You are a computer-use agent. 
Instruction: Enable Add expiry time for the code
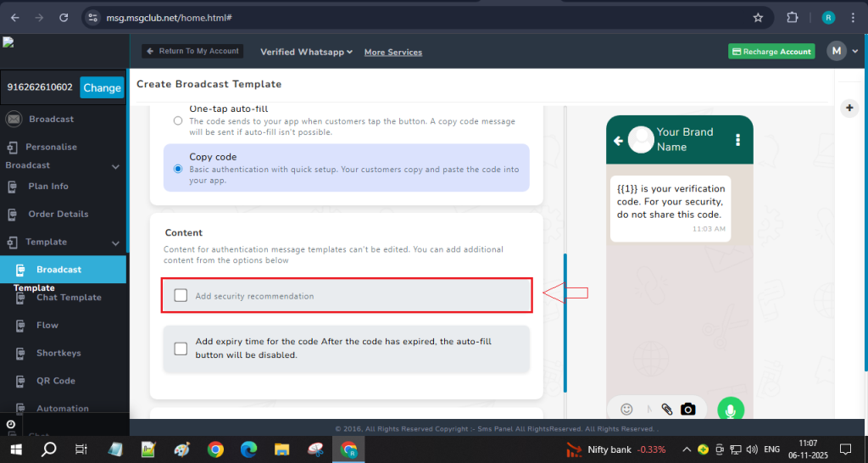181,349
